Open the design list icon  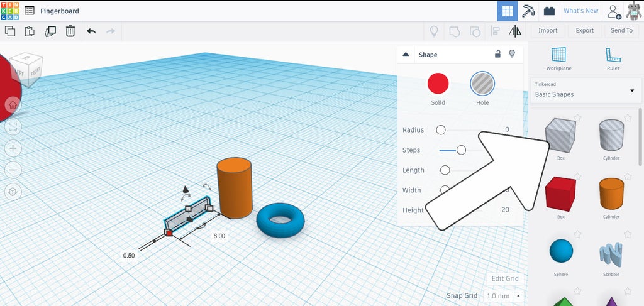(x=30, y=11)
